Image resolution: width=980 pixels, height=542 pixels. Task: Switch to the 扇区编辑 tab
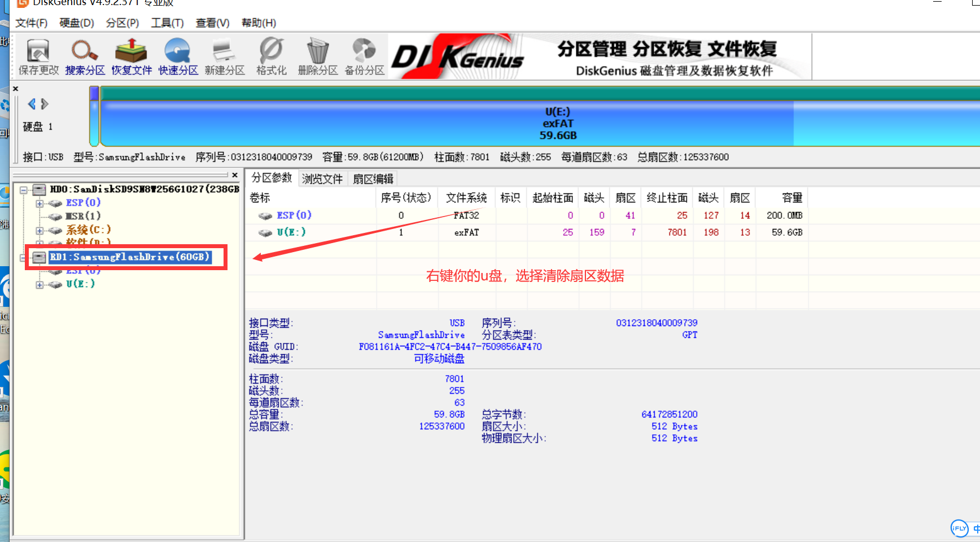pyautogui.click(x=373, y=179)
